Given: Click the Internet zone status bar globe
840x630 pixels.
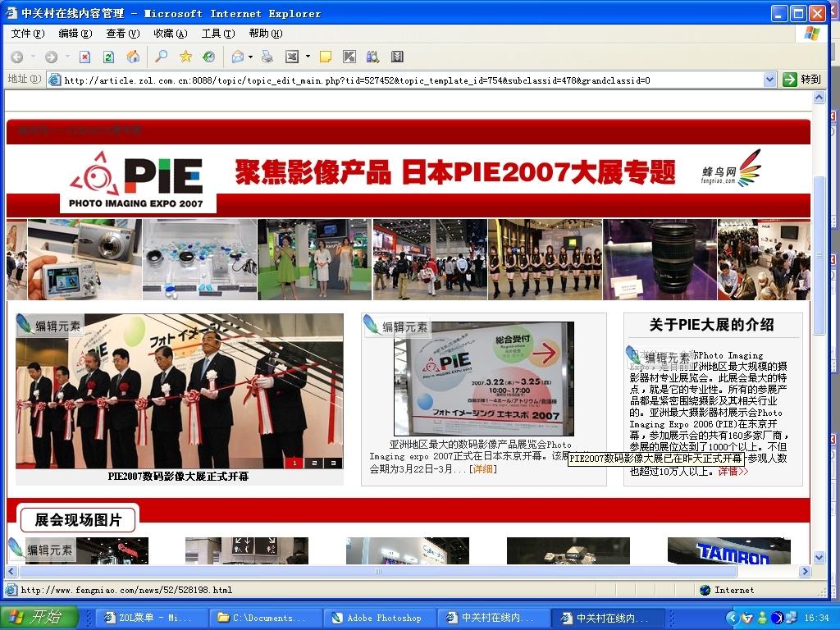Looking at the screenshot, I should tap(705, 590).
